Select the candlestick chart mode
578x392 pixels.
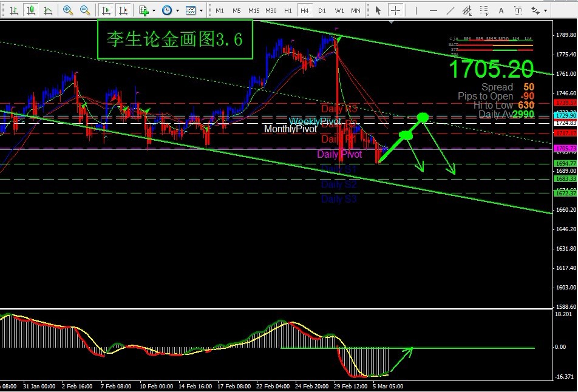pos(30,10)
